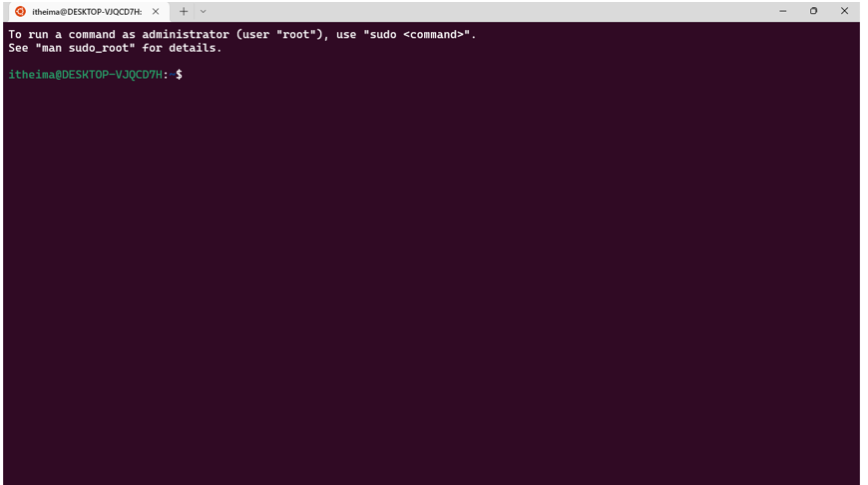Restore down the terminal window
The image size is (868, 485).
[813, 11]
